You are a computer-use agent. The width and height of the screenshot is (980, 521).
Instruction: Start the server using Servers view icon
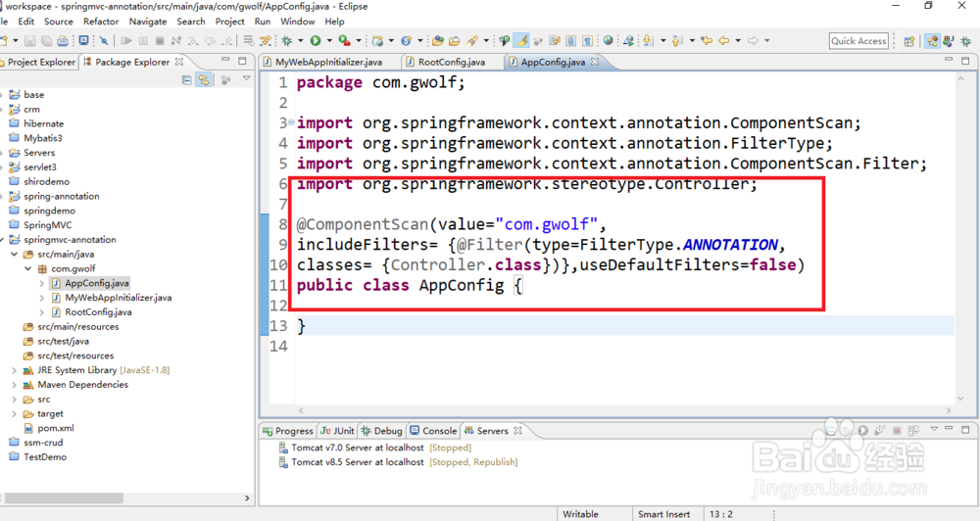(863, 431)
